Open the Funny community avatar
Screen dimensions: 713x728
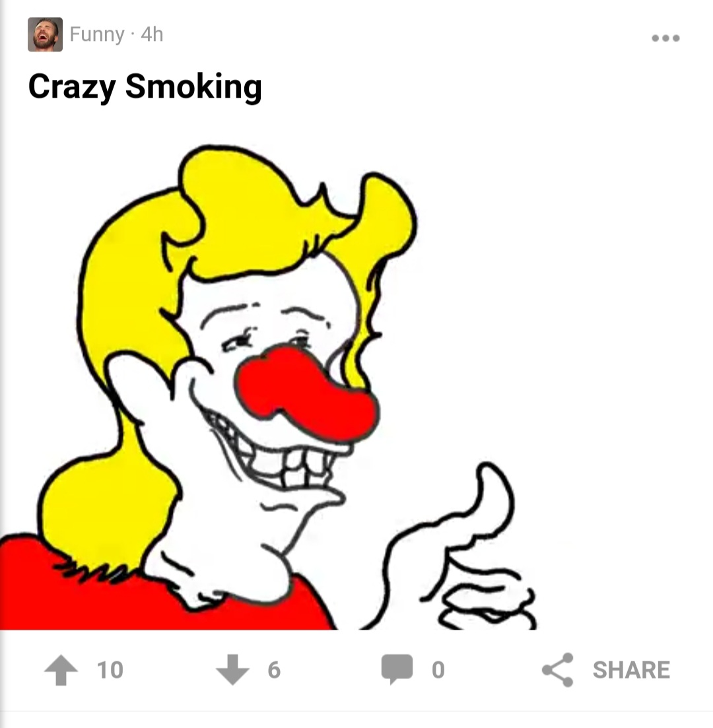coord(45,34)
